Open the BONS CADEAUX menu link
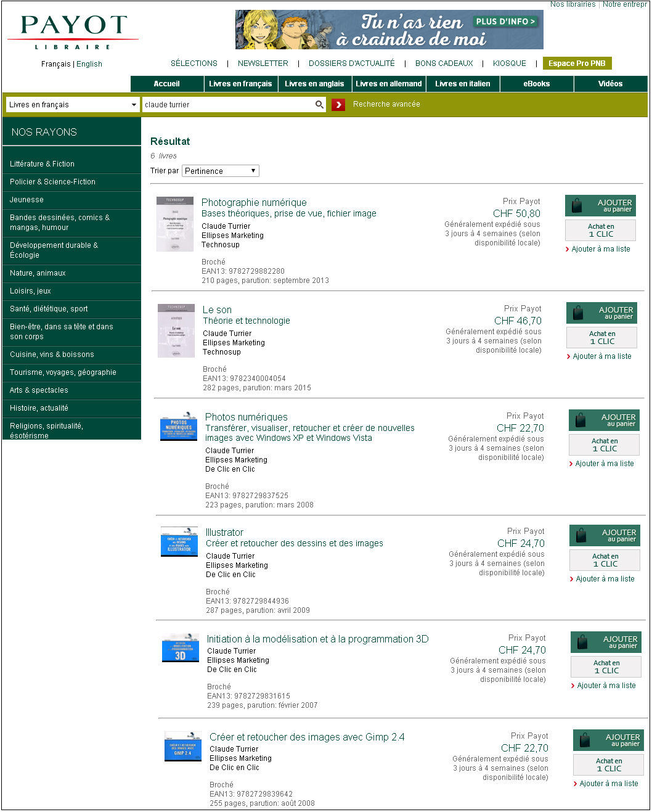This screenshot has height=812, width=652. click(x=444, y=64)
